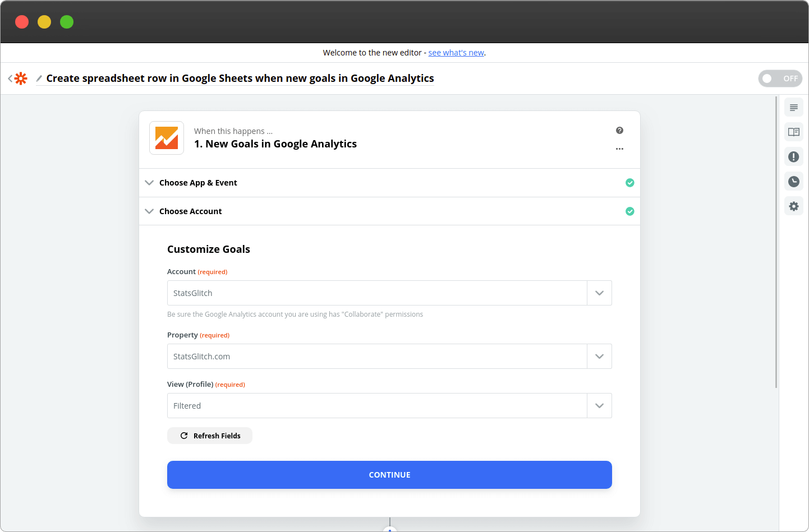Expand the Choose Account section
This screenshot has width=809, height=532.
(389, 211)
